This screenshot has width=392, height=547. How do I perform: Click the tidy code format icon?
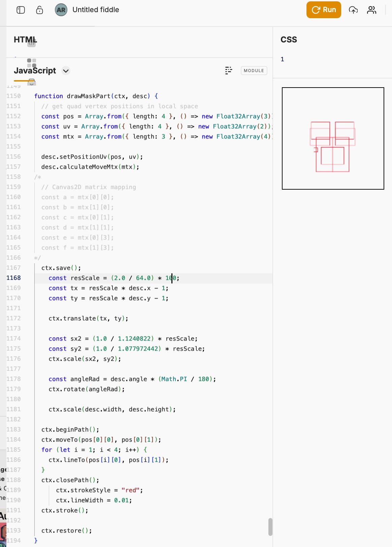click(228, 70)
